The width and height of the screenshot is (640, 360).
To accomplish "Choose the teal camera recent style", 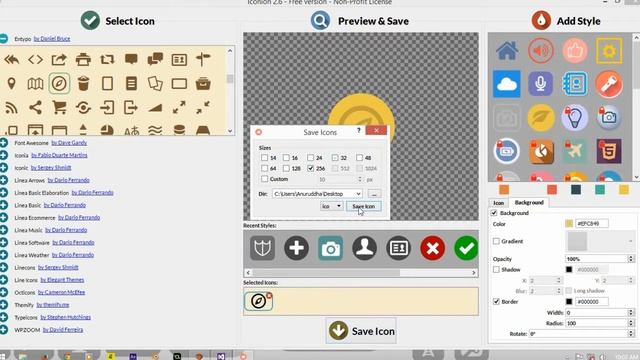I will (x=330, y=248).
